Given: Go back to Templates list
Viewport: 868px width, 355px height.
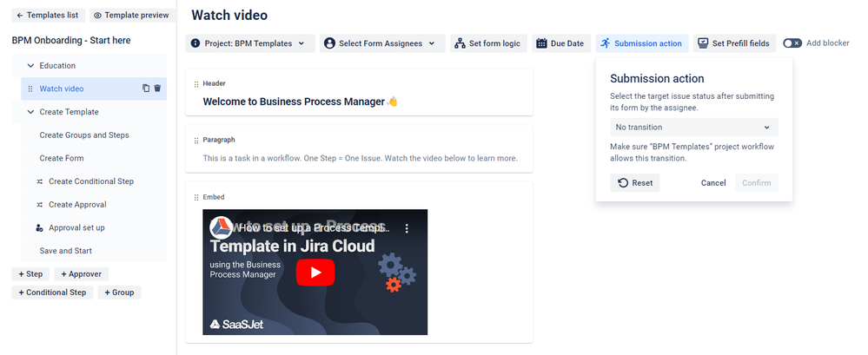Looking at the screenshot, I should tap(48, 16).
